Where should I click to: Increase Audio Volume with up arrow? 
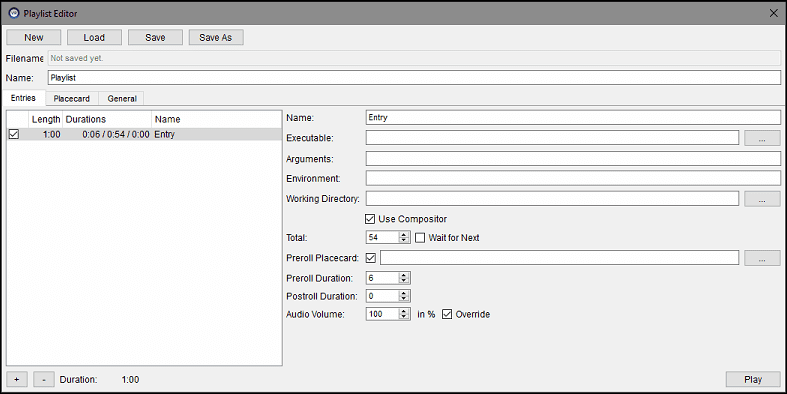pos(404,311)
